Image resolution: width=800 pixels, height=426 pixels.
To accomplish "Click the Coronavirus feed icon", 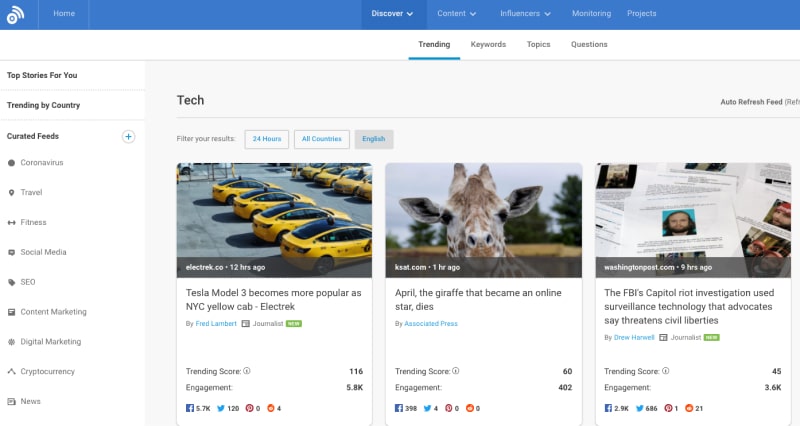I will pyautogui.click(x=11, y=163).
